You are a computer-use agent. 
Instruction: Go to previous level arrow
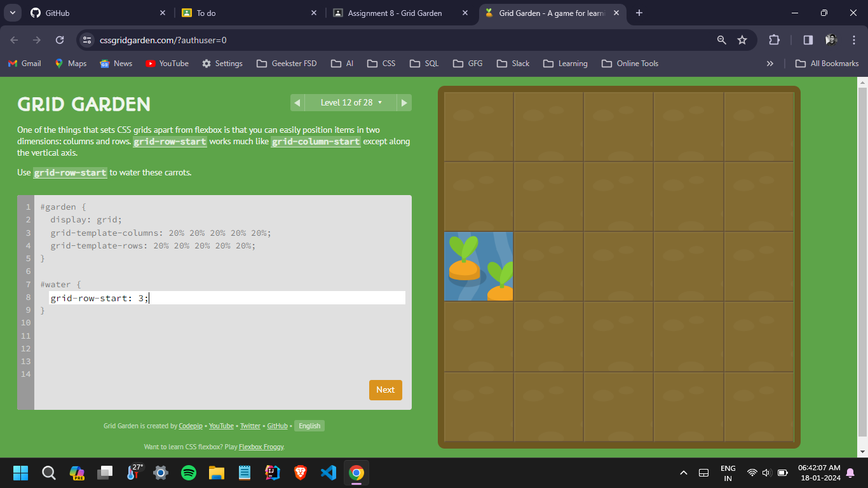[x=297, y=102]
